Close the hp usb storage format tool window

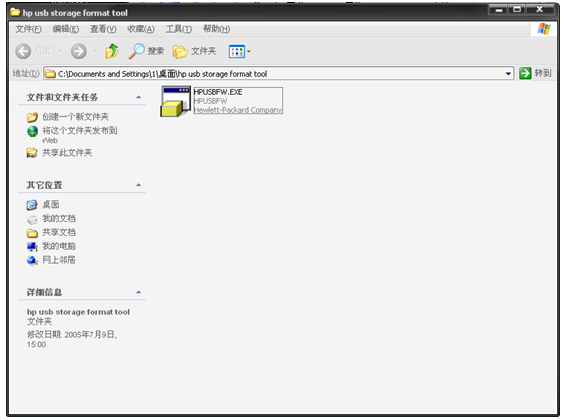(540, 10)
